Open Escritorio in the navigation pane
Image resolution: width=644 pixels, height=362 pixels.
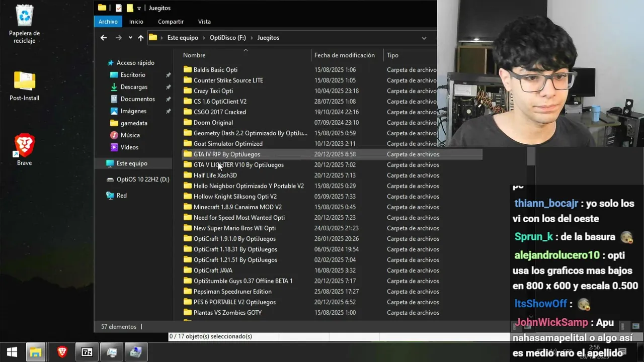[133, 75]
